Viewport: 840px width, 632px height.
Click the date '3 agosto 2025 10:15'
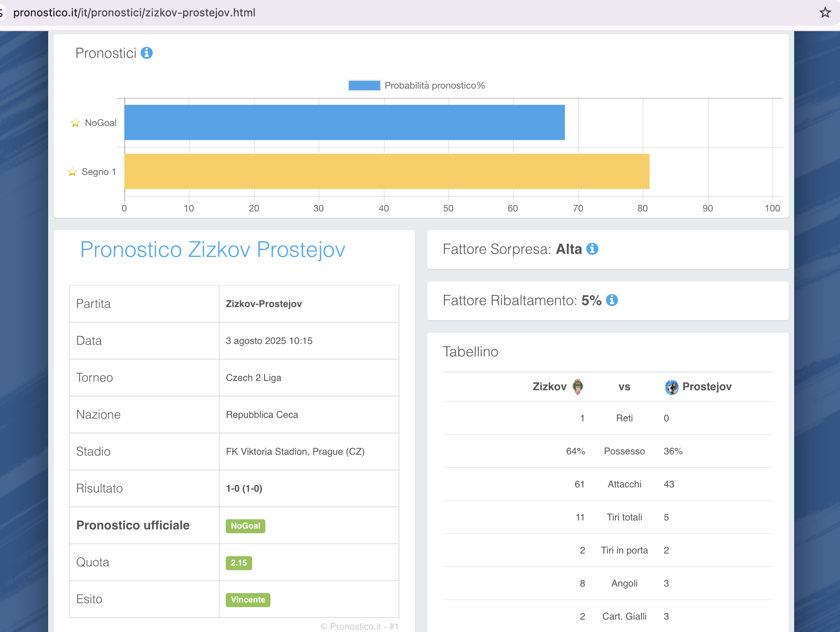[x=269, y=340]
